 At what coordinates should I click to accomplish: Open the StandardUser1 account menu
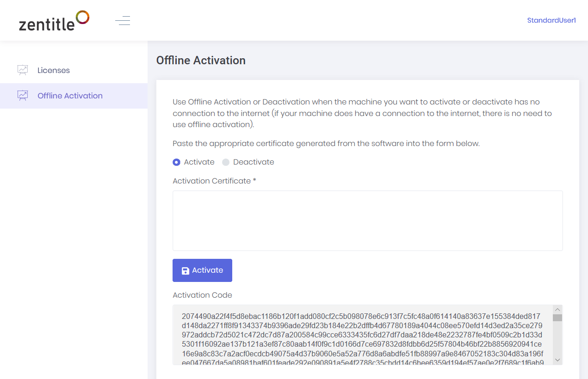551,20
